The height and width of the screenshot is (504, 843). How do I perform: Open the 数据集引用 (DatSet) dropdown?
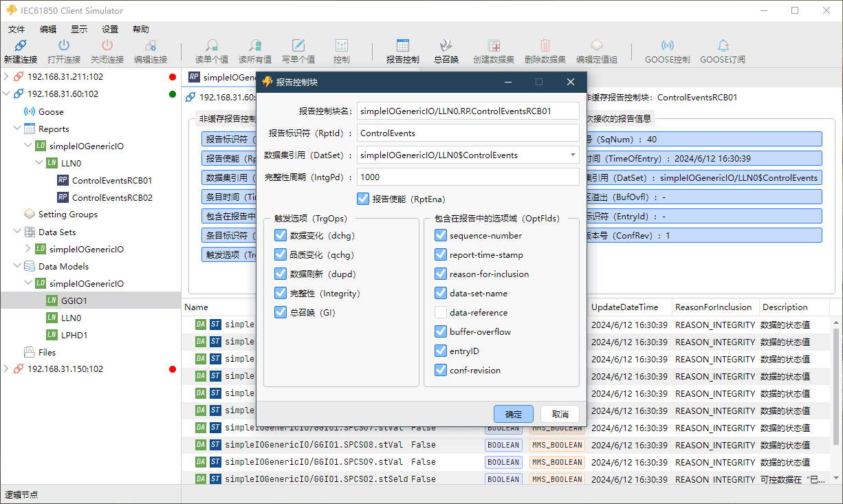click(573, 155)
